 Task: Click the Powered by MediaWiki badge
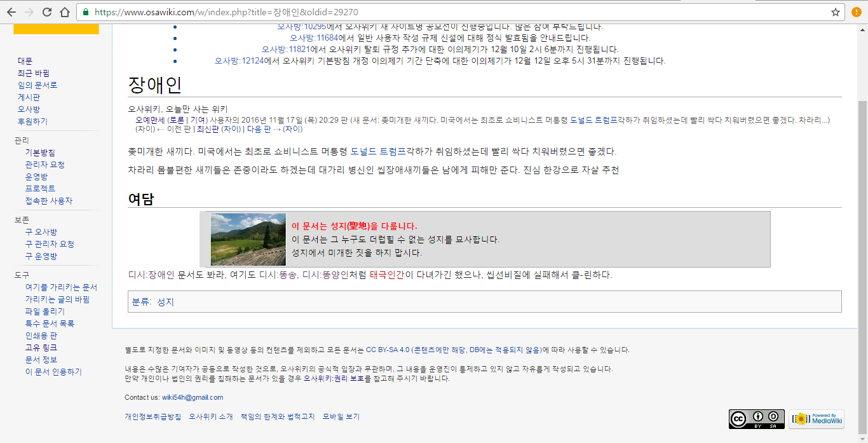pyautogui.click(x=817, y=419)
